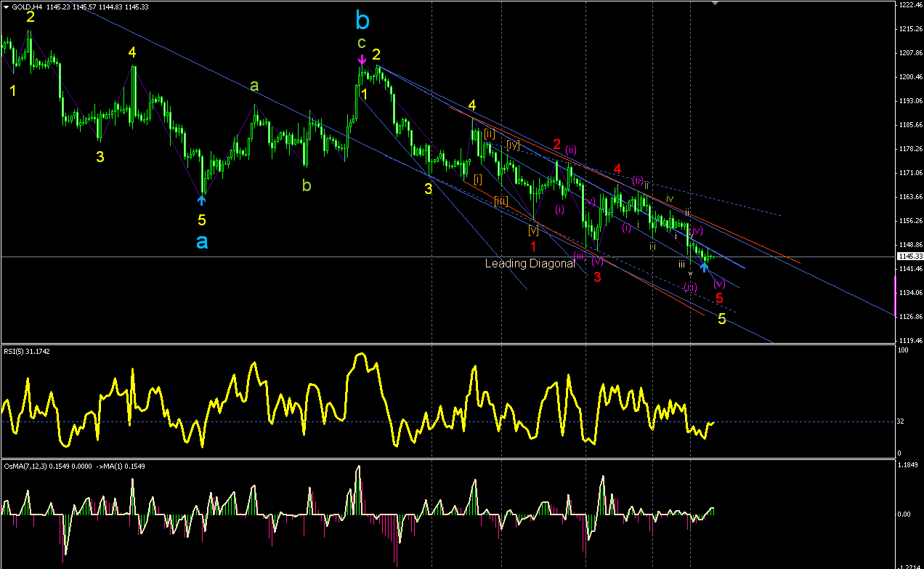Select the small green 'a' wave label

[254, 85]
